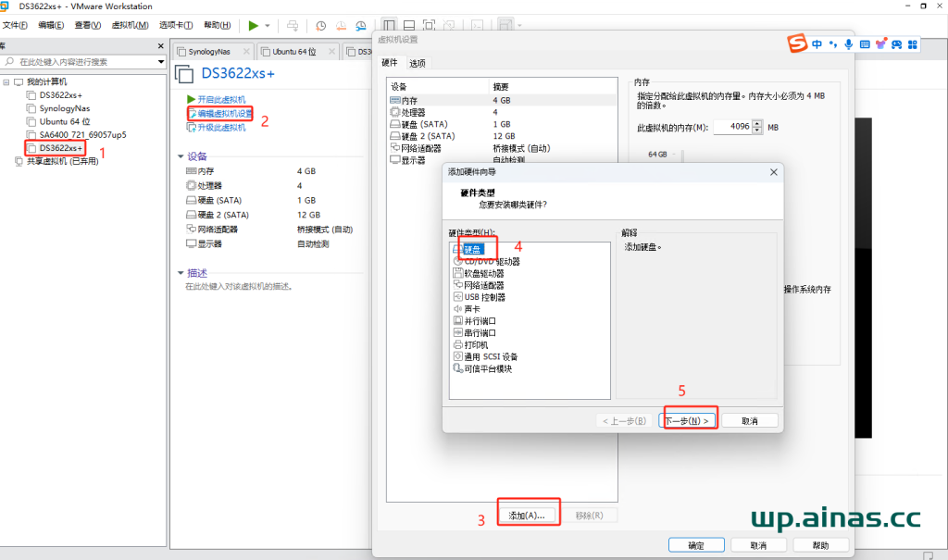The image size is (948, 560).
Task: Open the library search box dropdown arrow
Action: tap(161, 62)
